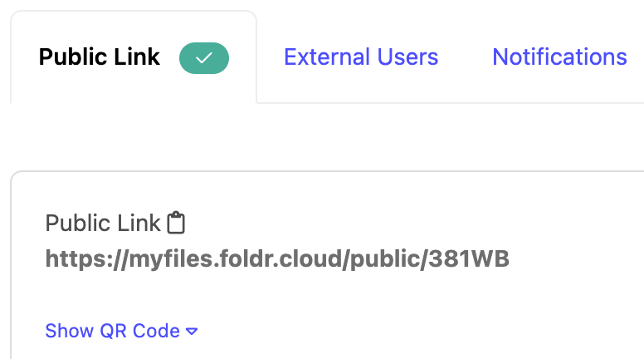Copy the public link with clipboard icon
The height and width of the screenshot is (359, 644).
coord(176,223)
